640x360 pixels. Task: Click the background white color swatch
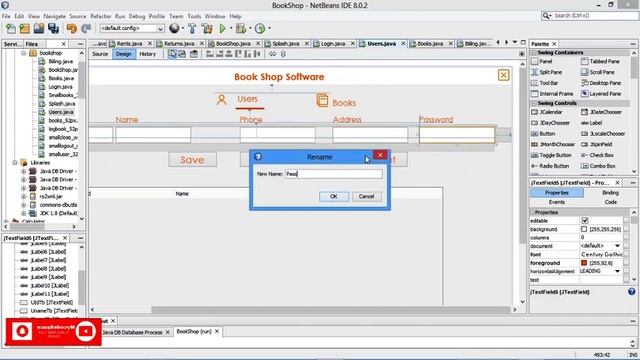584,229
